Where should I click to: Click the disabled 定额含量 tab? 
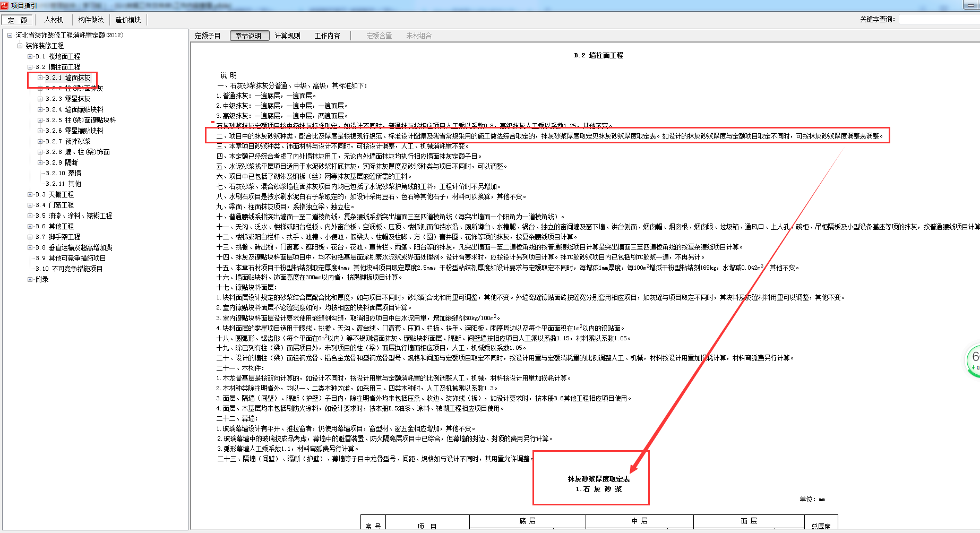[x=379, y=36]
